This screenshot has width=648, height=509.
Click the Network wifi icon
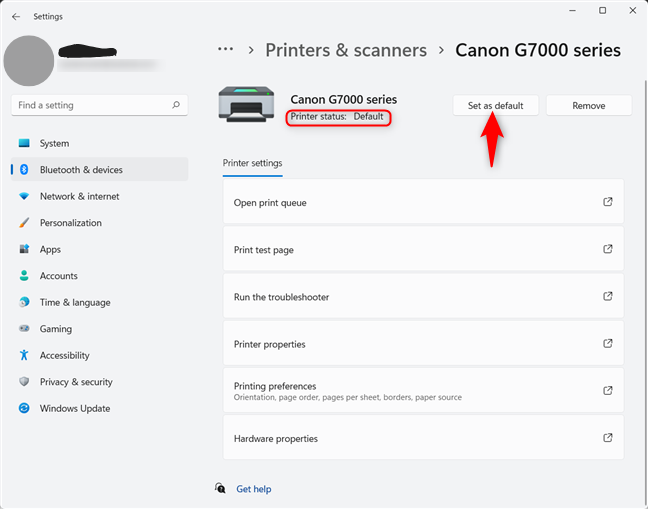point(24,196)
